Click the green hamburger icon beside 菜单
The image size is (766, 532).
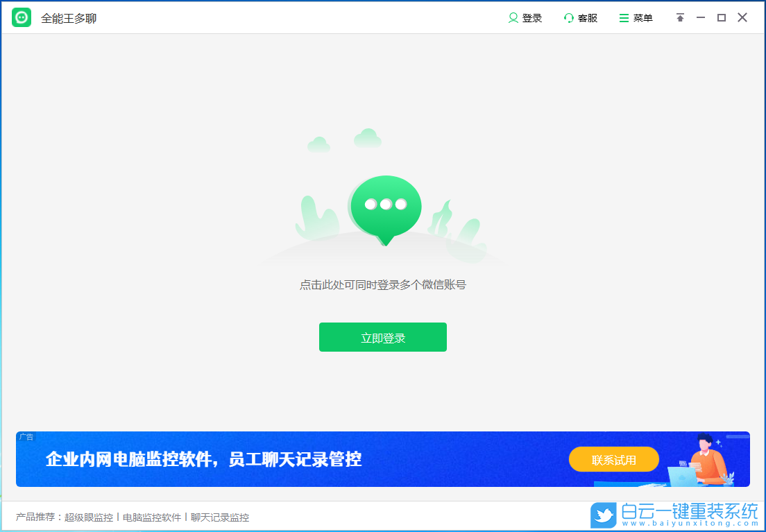pos(622,17)
